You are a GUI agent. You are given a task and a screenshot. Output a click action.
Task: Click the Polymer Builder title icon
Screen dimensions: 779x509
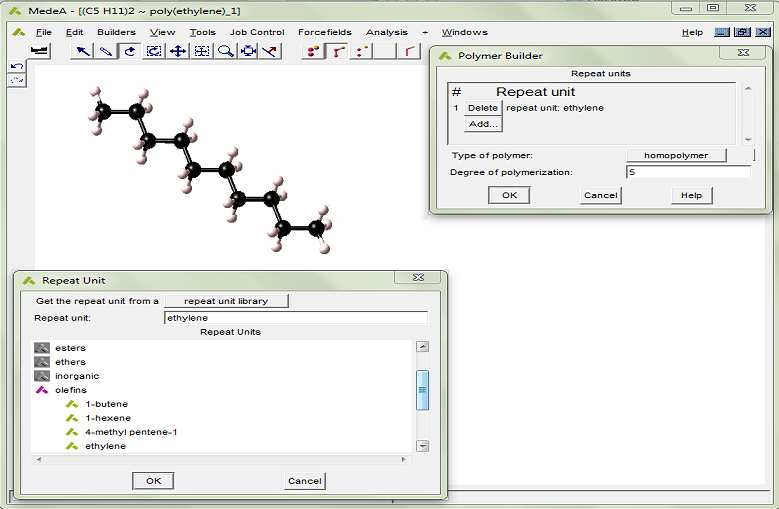[445, 56]
